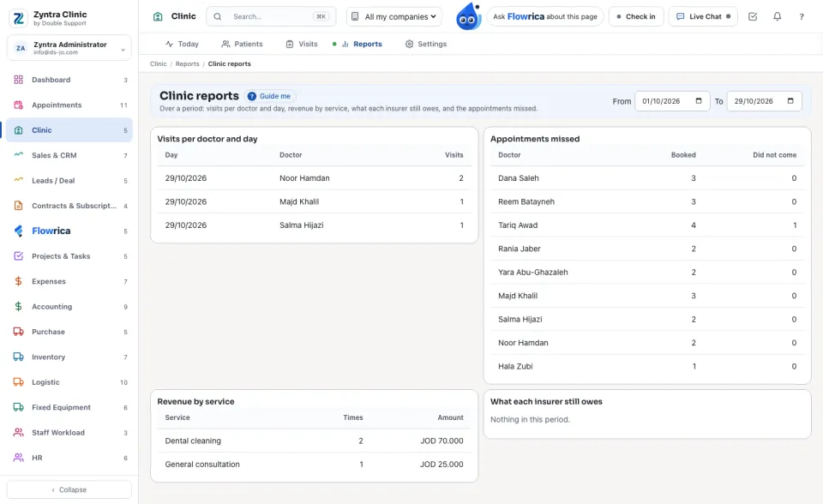The height and width of the screenshot is (504, 823).
Task: Open Projects & Tasks checkbox icon
Action: [x=18, y=256]
